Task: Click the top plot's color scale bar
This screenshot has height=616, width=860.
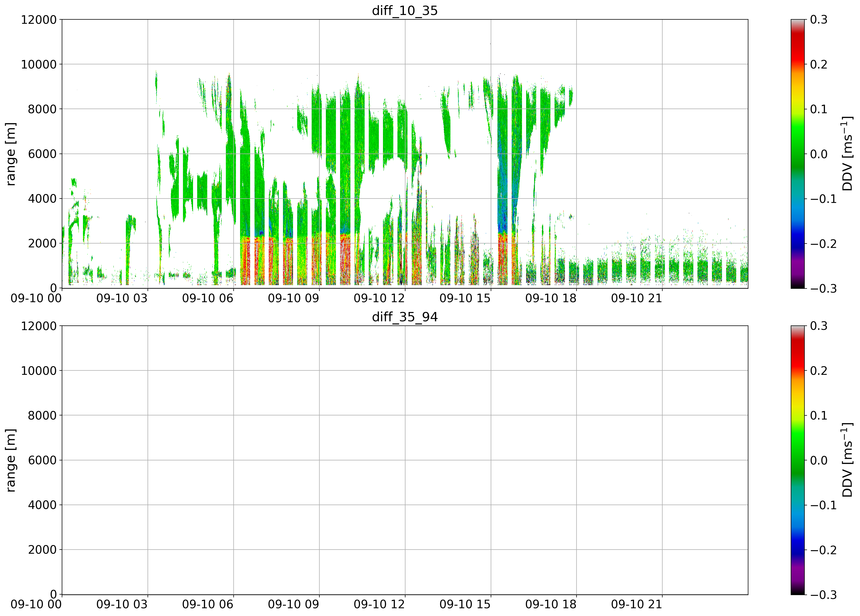Action: (x=798, y=154)
